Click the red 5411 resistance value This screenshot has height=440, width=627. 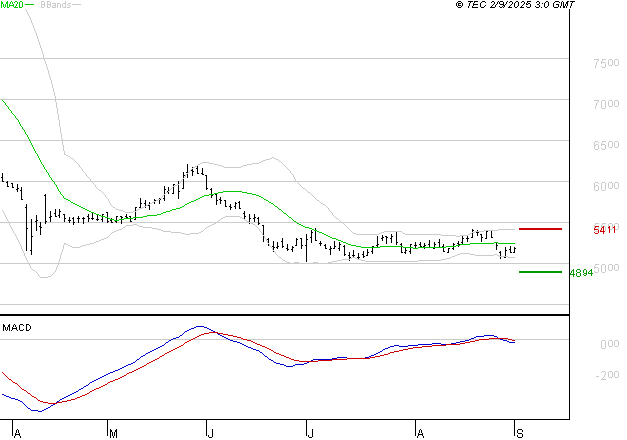point(603,230)
